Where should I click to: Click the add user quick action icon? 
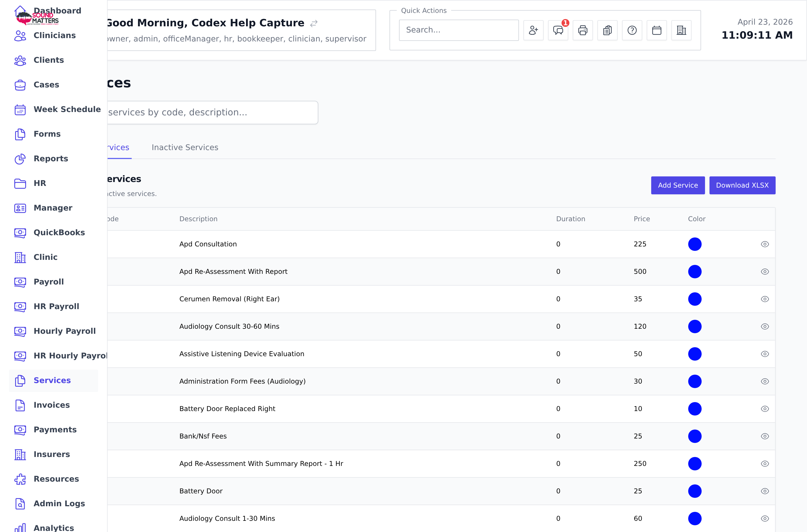[x=533, y=30]
